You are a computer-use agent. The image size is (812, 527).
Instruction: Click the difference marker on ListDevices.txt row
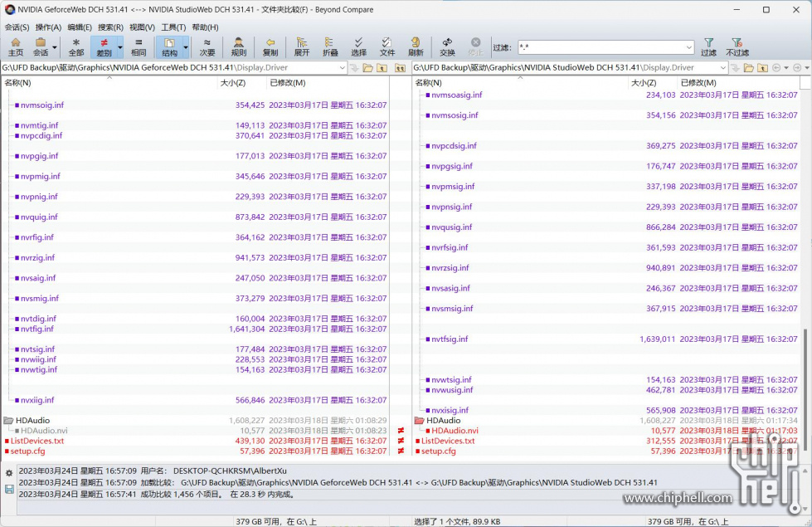point(401,441)
